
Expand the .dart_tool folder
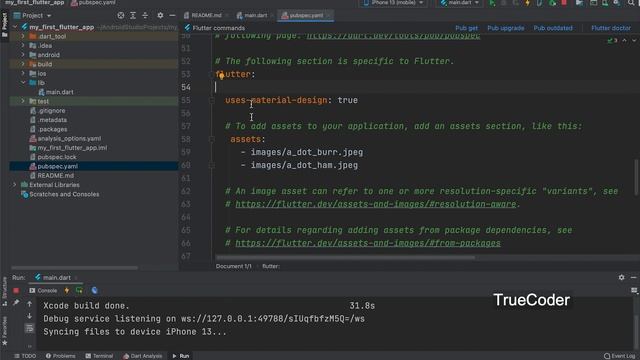(23, 36)
